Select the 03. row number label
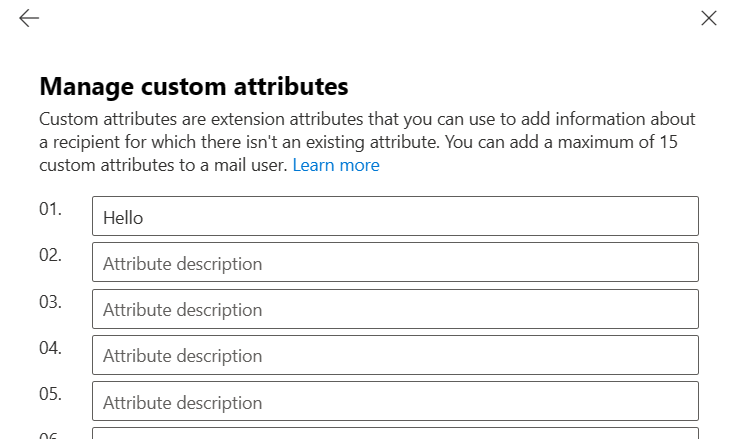Screen dimensions: 734x439 50,301
